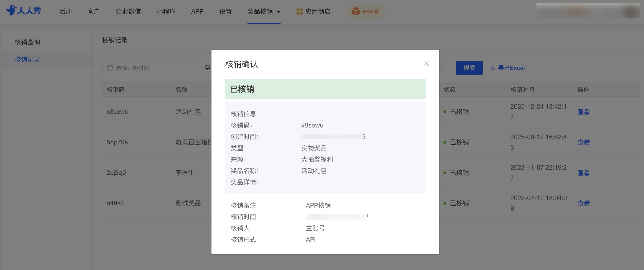Click the download icon beside 导出Excel

click(492, 68)
